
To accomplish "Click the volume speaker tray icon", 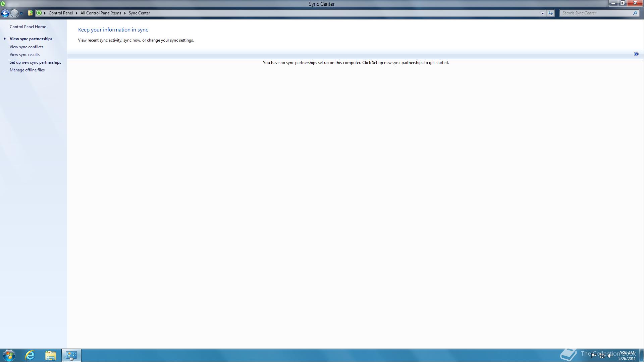I will pos(609,356).
